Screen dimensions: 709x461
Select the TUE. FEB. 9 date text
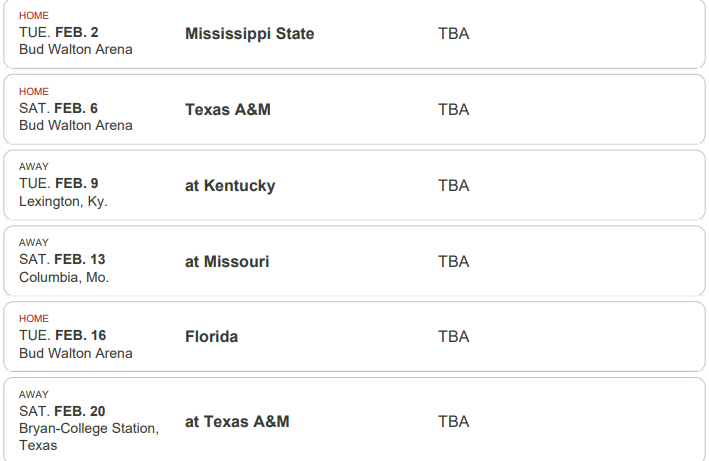[x=59, y=183]
